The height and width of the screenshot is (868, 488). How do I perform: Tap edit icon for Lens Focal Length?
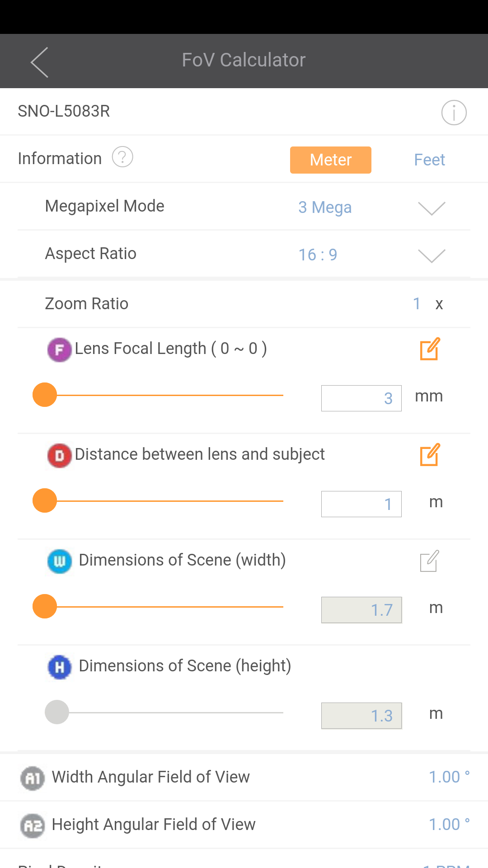click(x=430, y=349)
